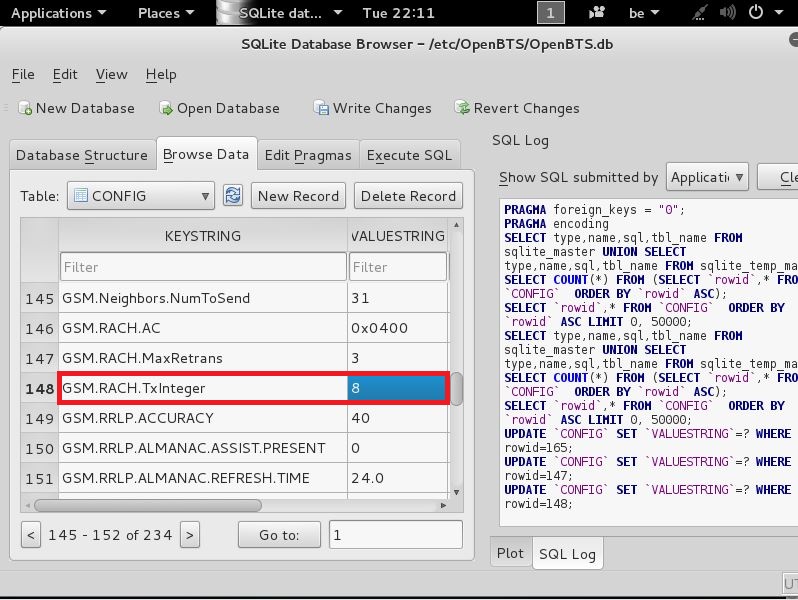Click the Delete Record button

[408, 196]
